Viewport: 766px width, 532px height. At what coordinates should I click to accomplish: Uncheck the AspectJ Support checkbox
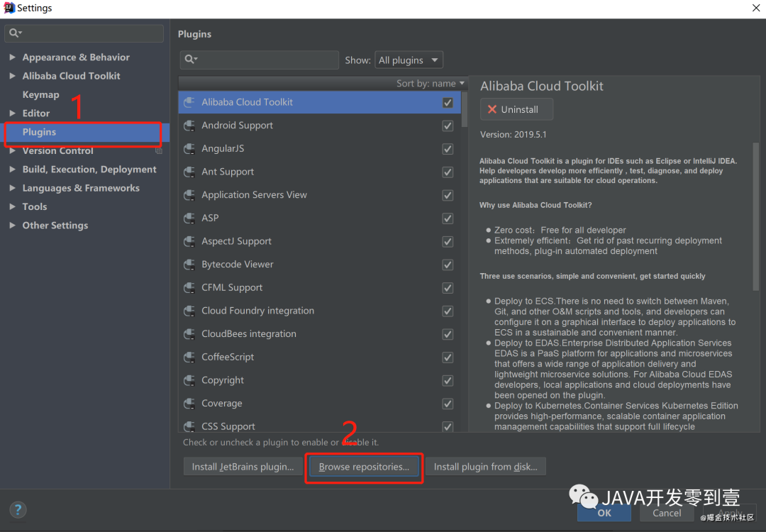point(448,241)
